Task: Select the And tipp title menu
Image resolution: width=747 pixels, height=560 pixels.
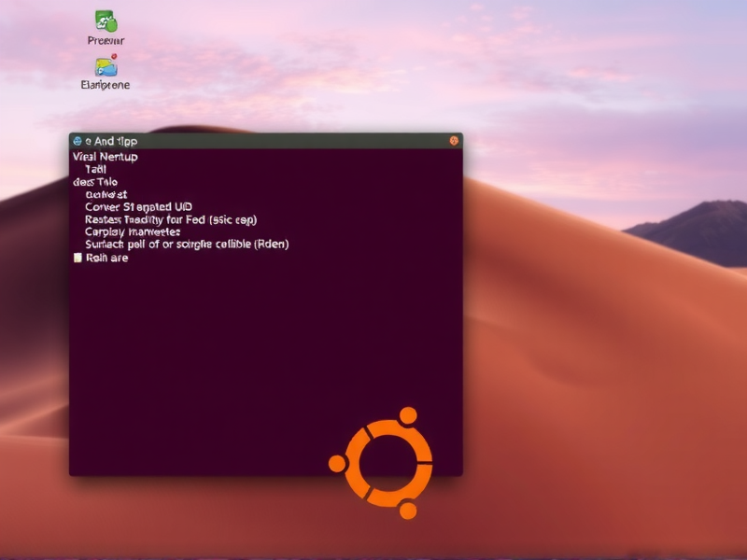Action: pos(110,139)
